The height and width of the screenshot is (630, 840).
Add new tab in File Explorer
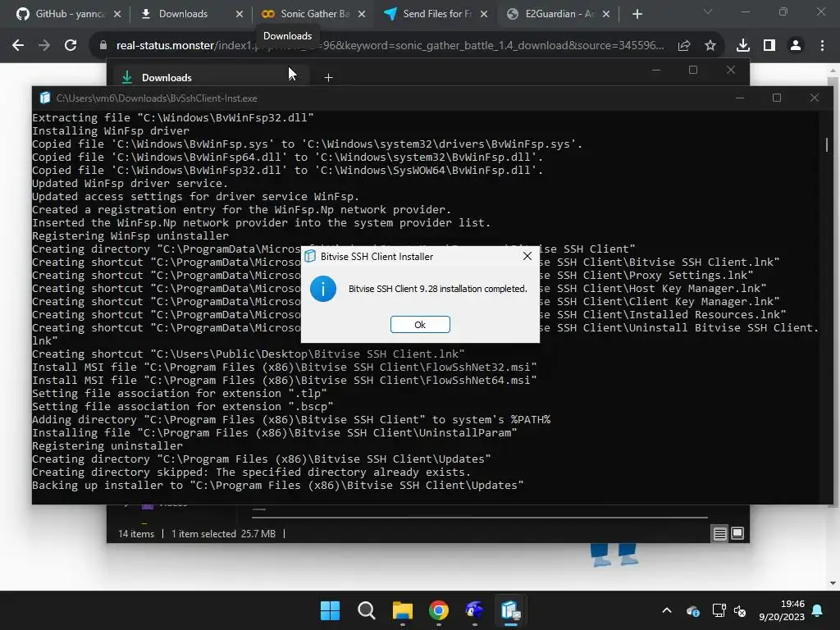tap(328, 78)
